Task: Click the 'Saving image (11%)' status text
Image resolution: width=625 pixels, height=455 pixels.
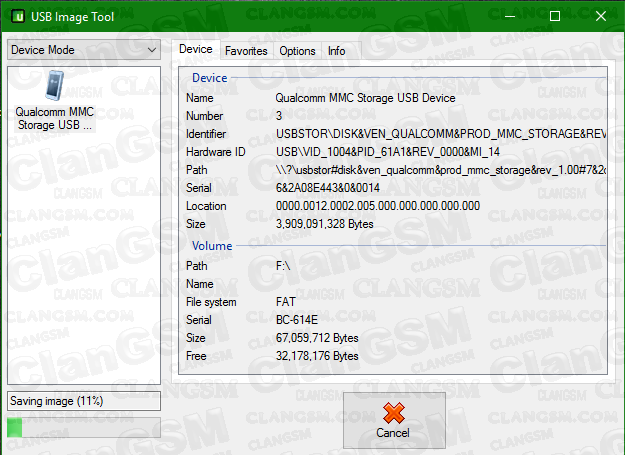Action: (x=57, y=401)
